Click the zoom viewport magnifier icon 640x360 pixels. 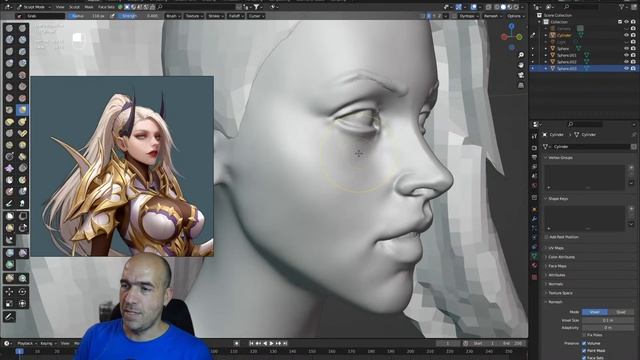[x=521, y=55]
